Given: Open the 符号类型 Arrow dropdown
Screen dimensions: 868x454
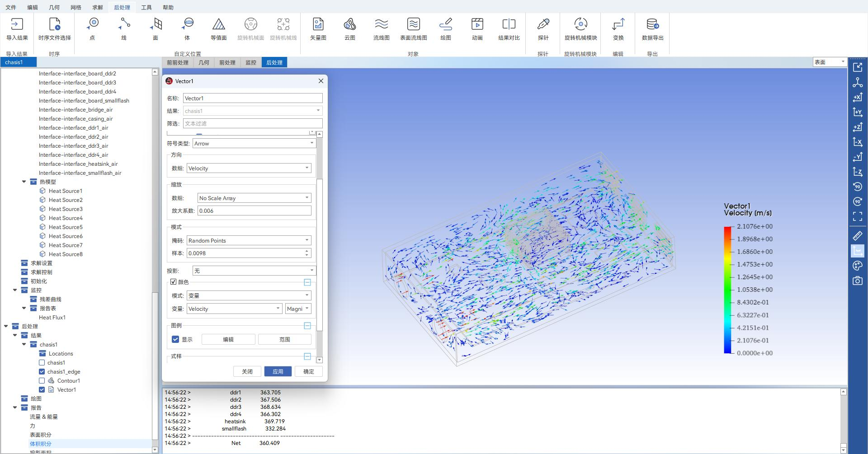Looking at the screenshot, I should 254,143.
